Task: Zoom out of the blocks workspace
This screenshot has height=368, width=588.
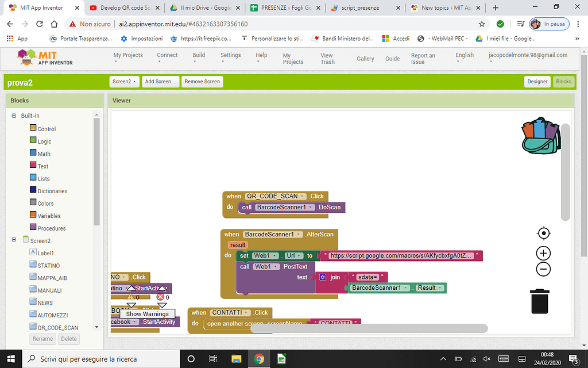Action: (543, 269)
